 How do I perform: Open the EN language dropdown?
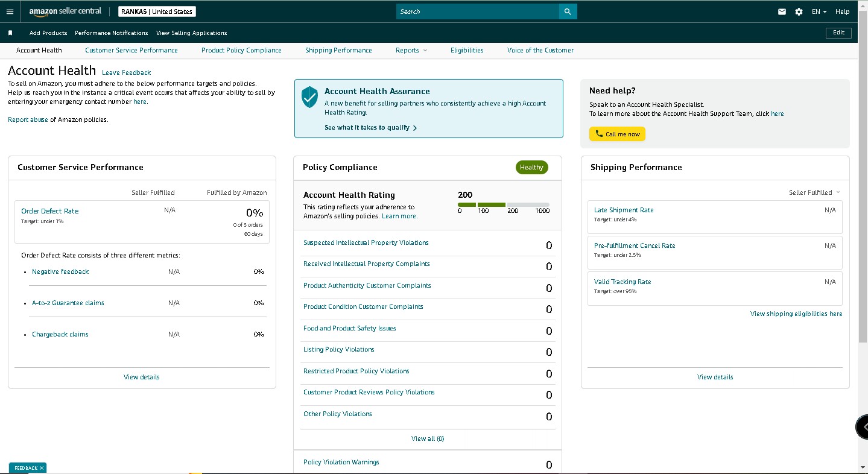coord(819,11)
